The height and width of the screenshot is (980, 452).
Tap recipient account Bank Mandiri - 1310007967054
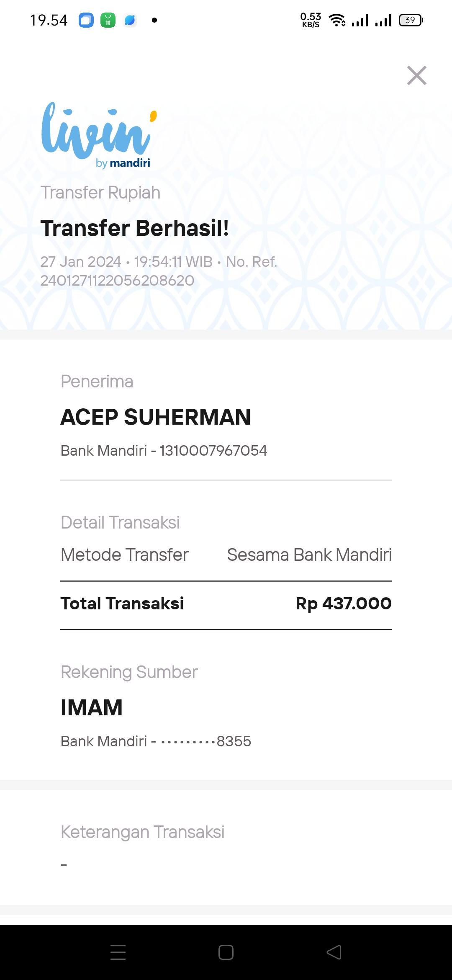[164, 451]
